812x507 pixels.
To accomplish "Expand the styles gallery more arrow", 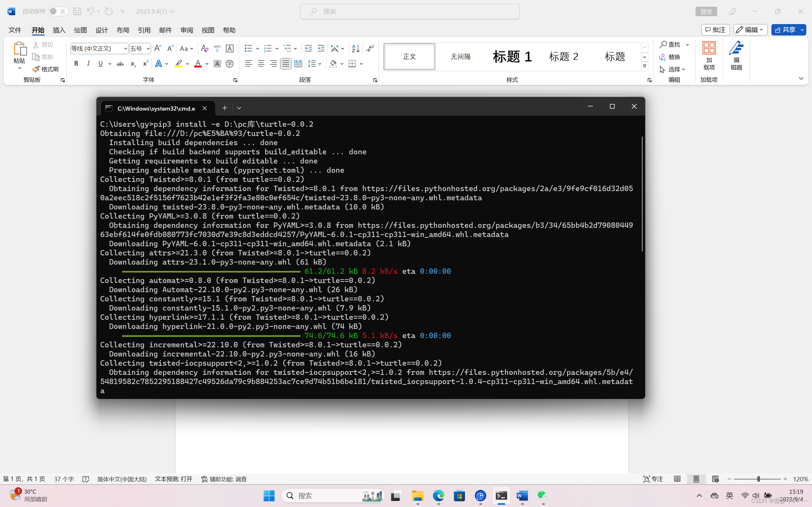I will tap(645, 67).
